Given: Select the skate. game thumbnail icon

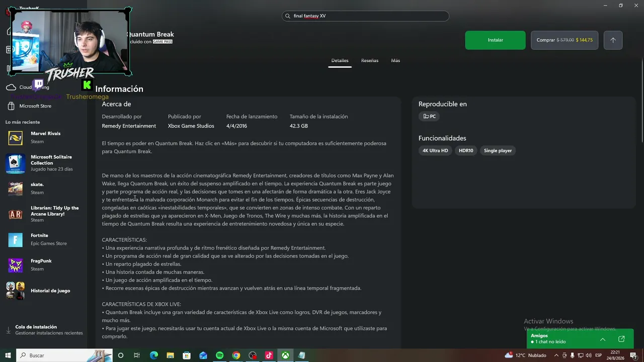Looking at the screenshot, I should 15,188.
